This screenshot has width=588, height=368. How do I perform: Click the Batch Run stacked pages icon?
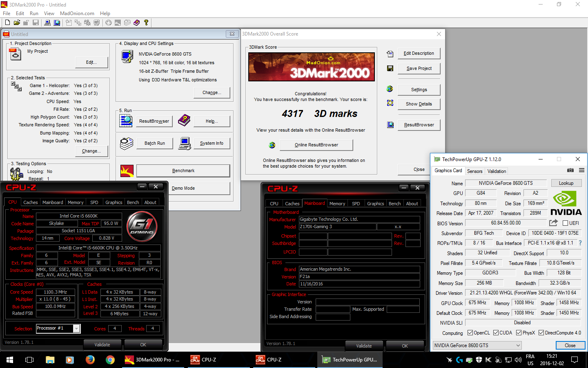[x=127, y=143]
